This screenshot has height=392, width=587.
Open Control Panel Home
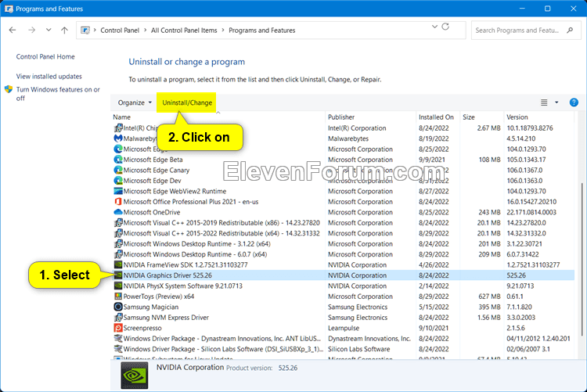coord(45,56)
